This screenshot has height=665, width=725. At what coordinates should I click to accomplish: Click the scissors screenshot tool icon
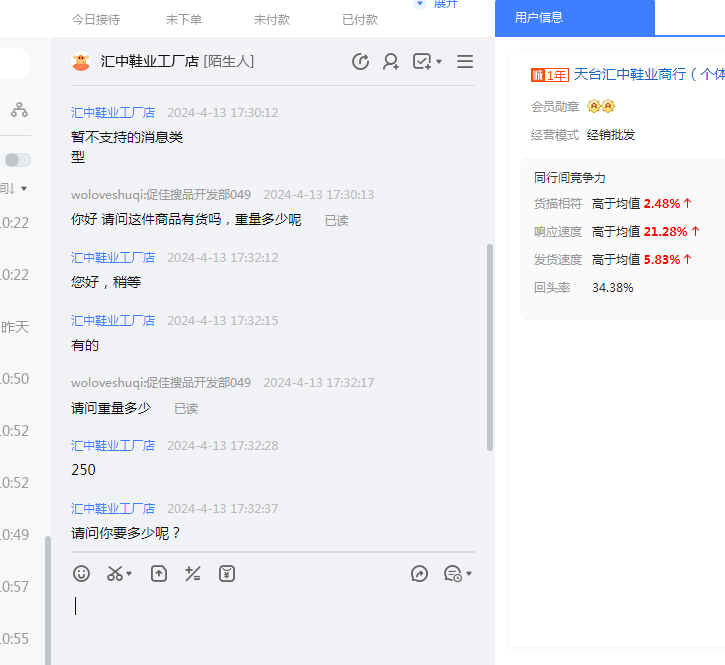pyautogui.click(x=115, y=573)
